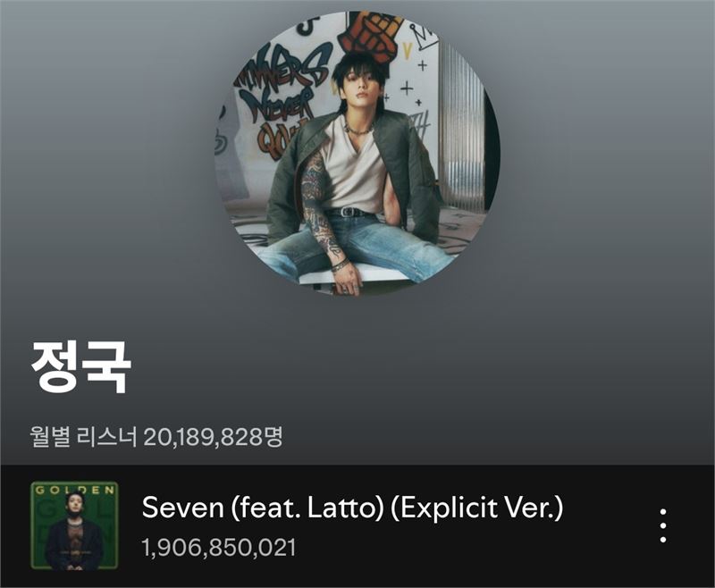Click the three-dot menu icon
Image resolution: width=715 pixels, height=588 pixels.
pyautogui.click(x=663, y=525)
